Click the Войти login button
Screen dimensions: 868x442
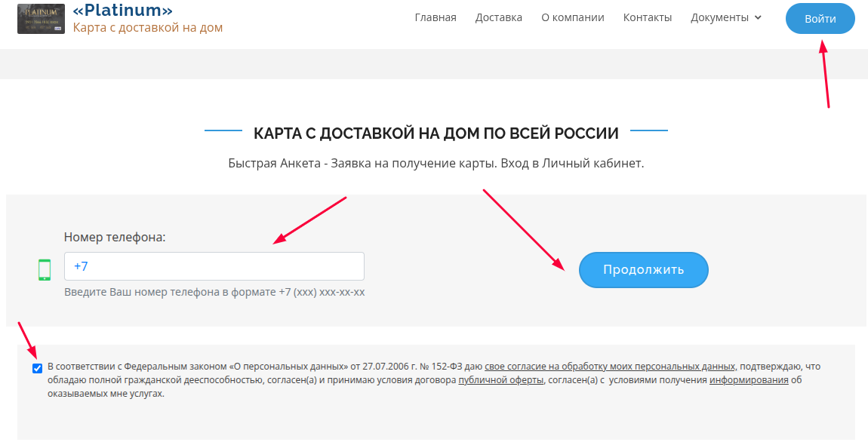pos(820,19)
